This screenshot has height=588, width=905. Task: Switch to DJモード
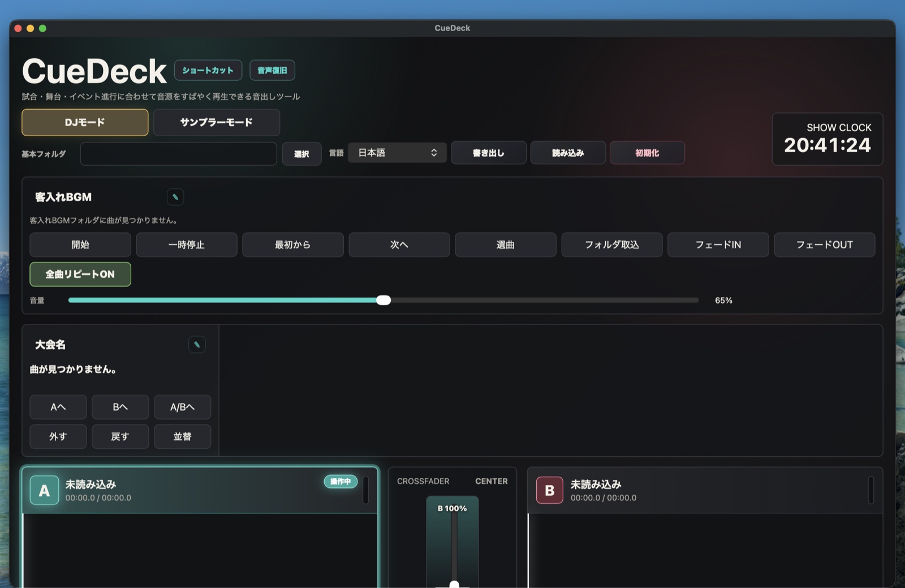85,122
